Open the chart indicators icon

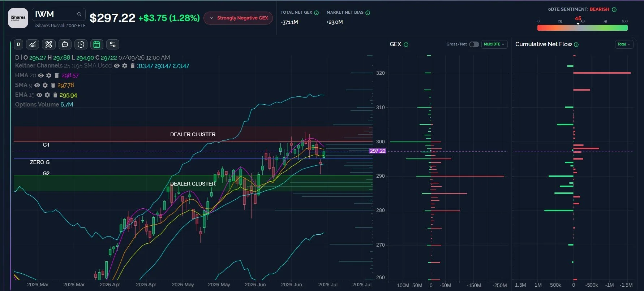click(33, 44)
